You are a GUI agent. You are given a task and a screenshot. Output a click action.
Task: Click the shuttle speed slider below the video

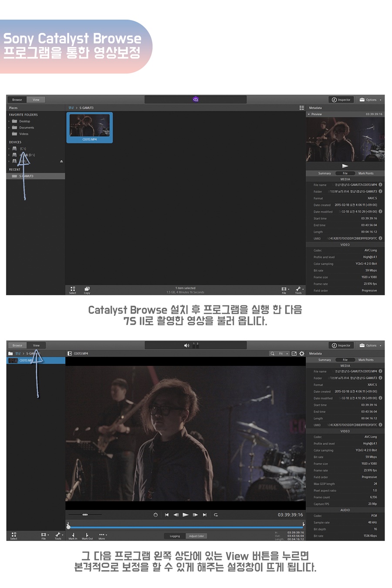pos(85,515)
